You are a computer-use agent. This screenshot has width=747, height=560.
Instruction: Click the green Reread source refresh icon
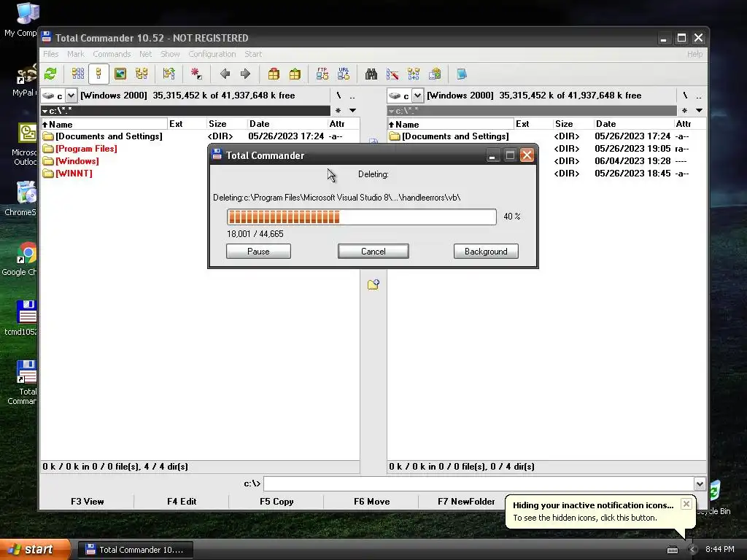pyautogui.click(x=50, y=74)
